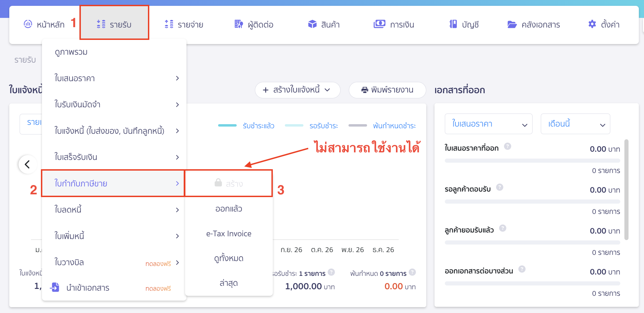Open the หน้าหลัก home icon
The height and width of the screenshot is (313, 644).
[28, 24]
